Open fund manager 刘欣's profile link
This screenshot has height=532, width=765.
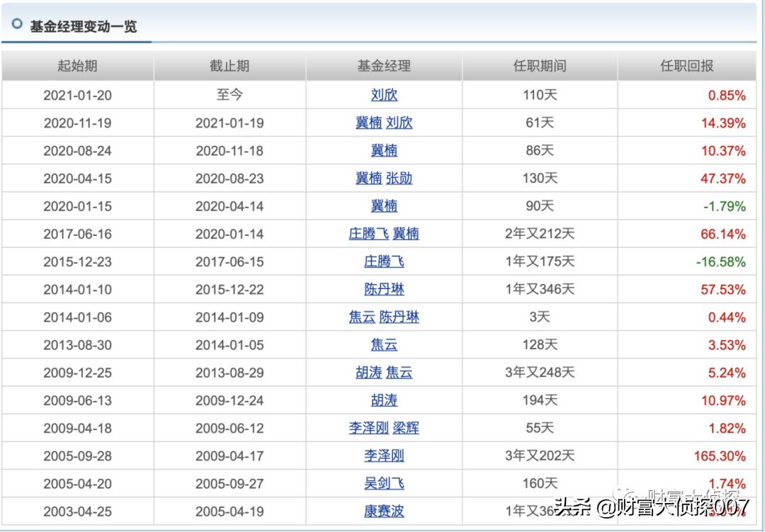click(384, 95)
